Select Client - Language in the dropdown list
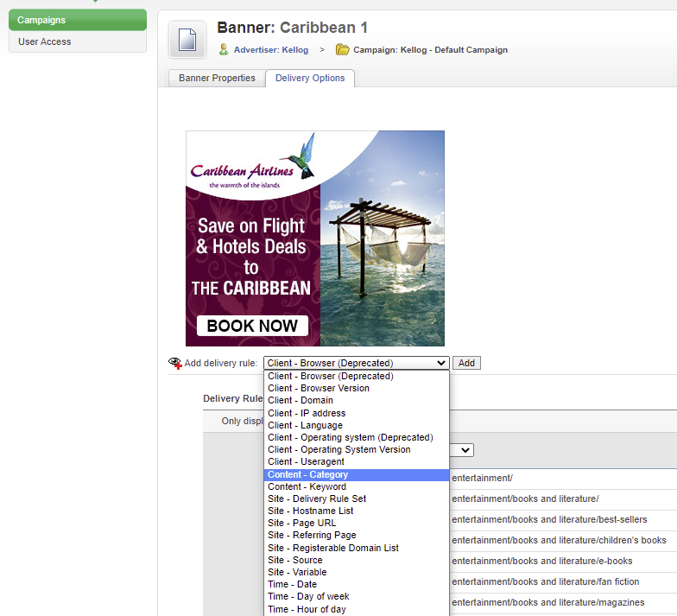 coord(305,425)
